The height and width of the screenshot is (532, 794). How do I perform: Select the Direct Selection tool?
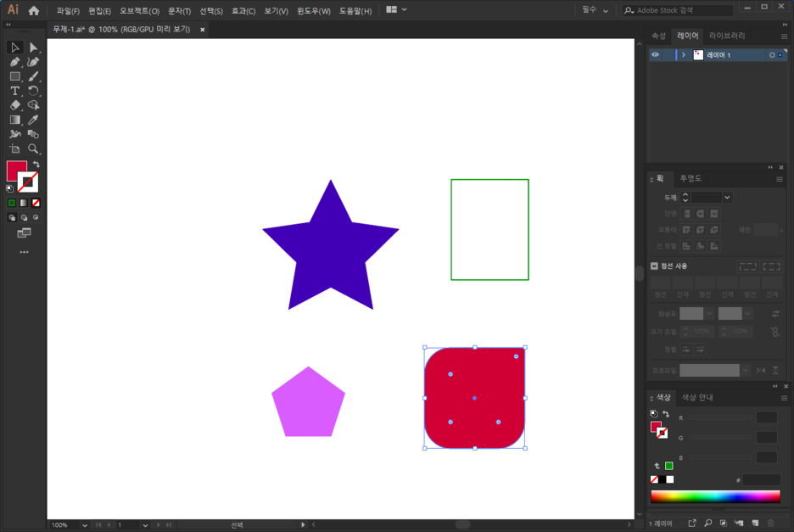click(x=33, y=48)
